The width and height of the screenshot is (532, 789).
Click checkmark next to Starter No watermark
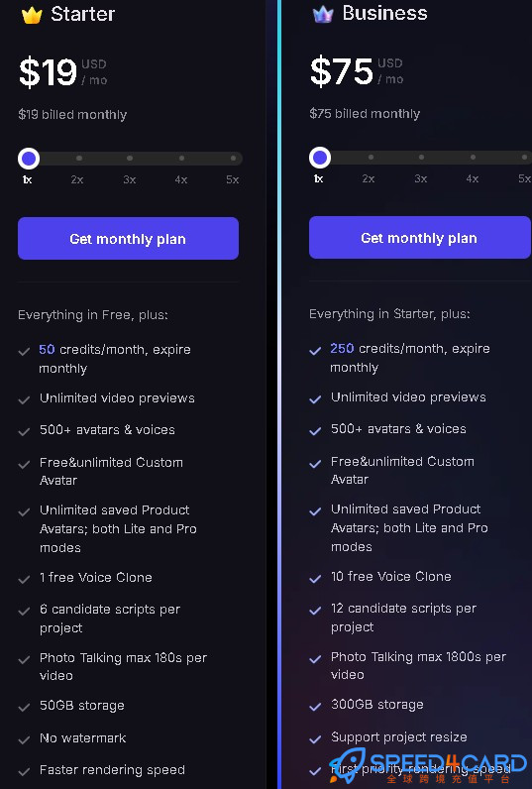(24, 740)
